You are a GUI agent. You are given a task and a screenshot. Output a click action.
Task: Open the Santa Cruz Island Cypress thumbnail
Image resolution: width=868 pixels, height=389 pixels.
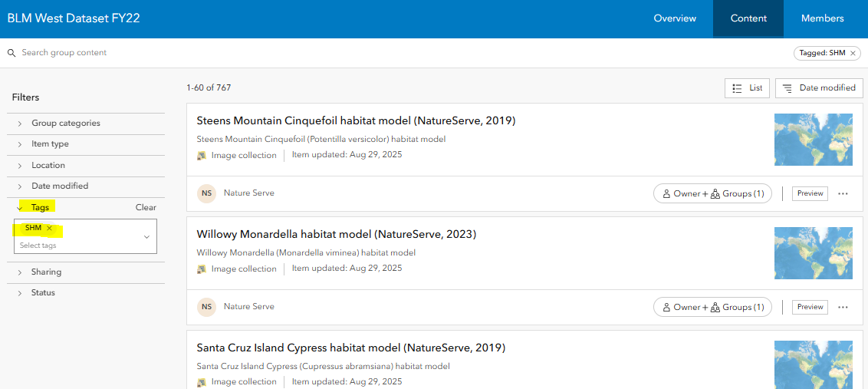(x=814, y=364)
